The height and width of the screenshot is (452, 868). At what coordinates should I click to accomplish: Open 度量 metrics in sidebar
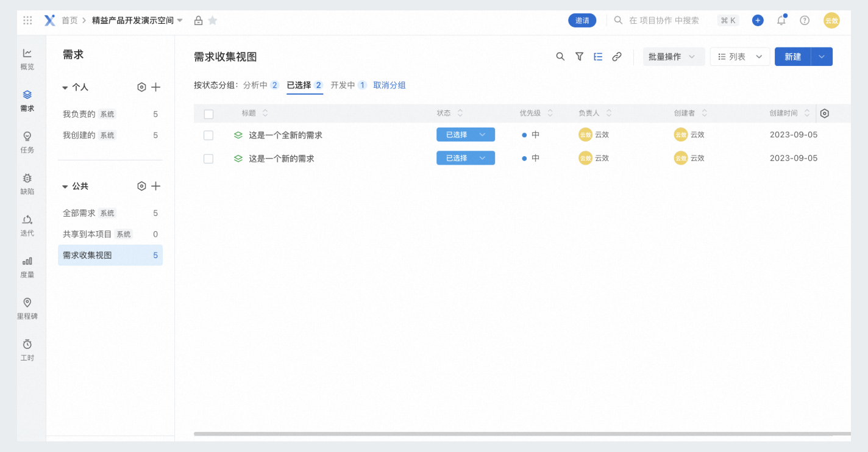(x=27, y=267)
